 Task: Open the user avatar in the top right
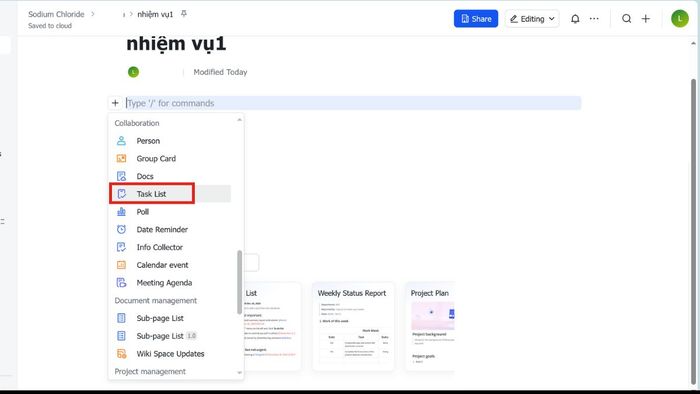coord(679,19)
